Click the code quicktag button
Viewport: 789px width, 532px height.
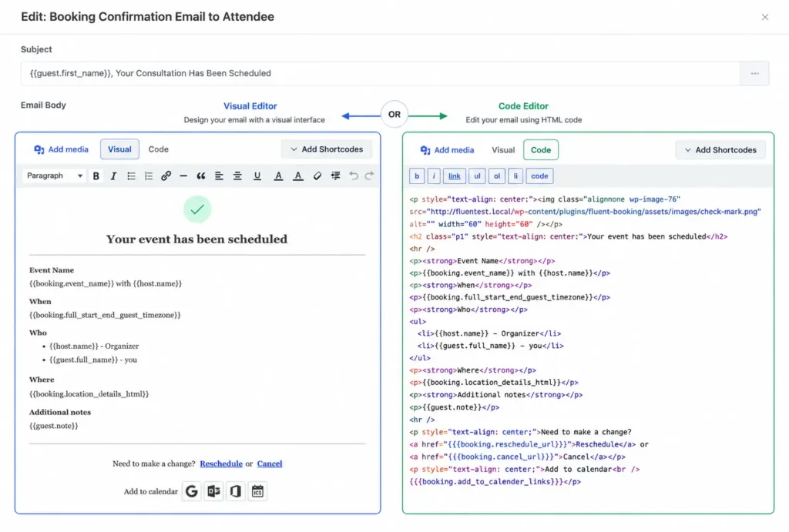[539, 176]
